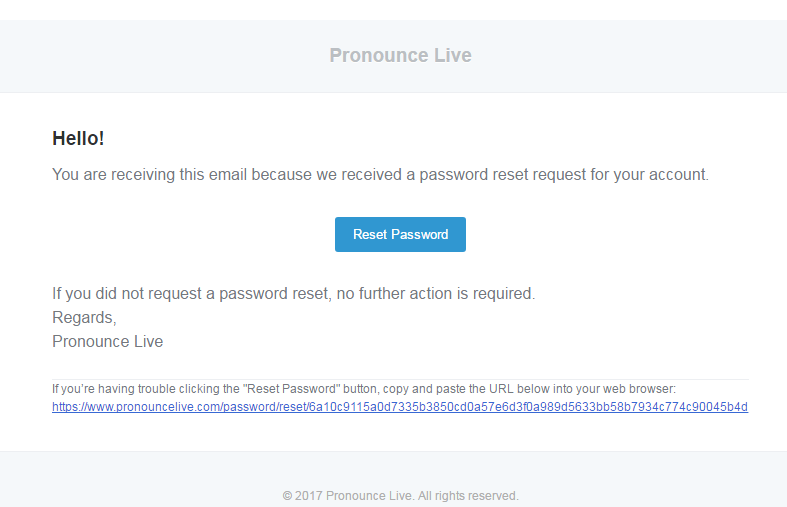The width and height of the screenshot is (787, 507).
Task: Click the © 2017 copyright footer text
Action: coord(400,495)
